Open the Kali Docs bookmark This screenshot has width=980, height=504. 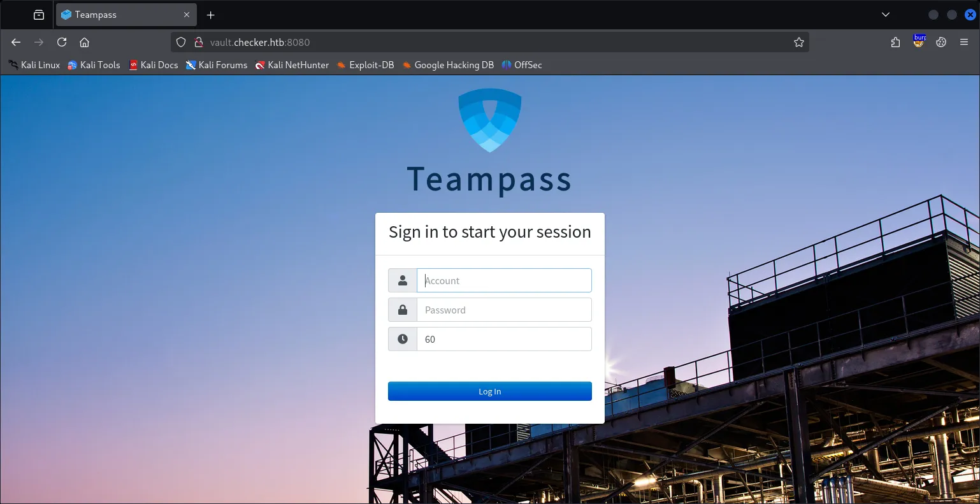(154, 65)
